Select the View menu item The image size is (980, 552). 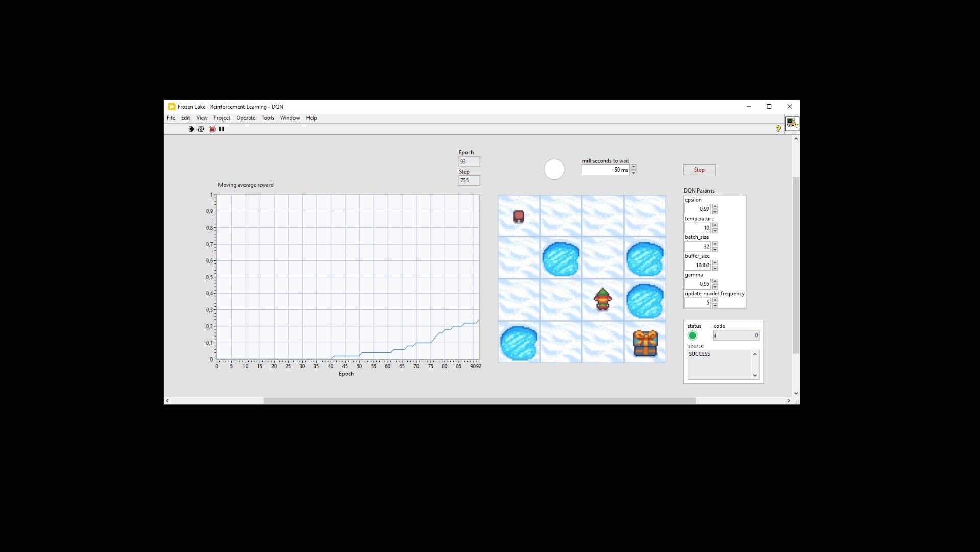[x=201, y=118]
